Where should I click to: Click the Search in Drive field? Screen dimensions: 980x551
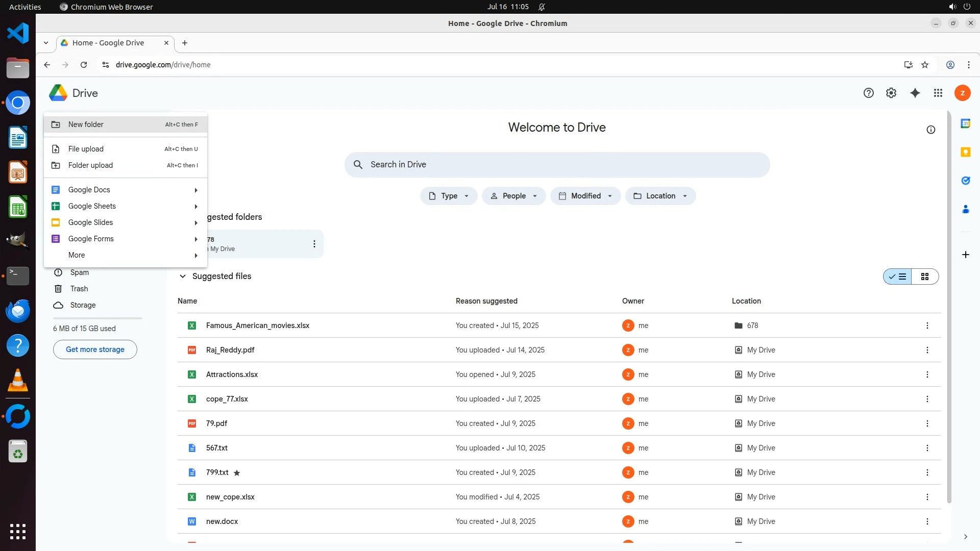pyautogui.click(x=556, y=164)
